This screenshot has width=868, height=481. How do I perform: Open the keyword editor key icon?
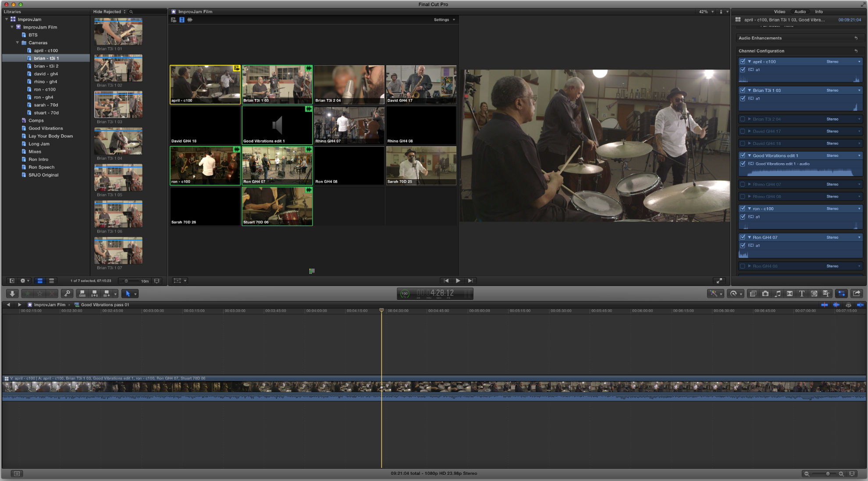pos(67,294)
